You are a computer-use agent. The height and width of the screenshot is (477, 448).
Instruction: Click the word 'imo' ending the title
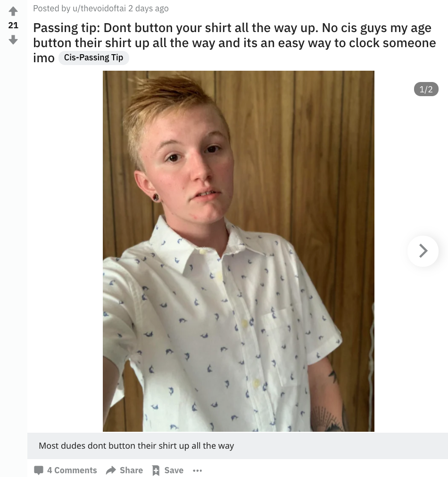point(44,58)
